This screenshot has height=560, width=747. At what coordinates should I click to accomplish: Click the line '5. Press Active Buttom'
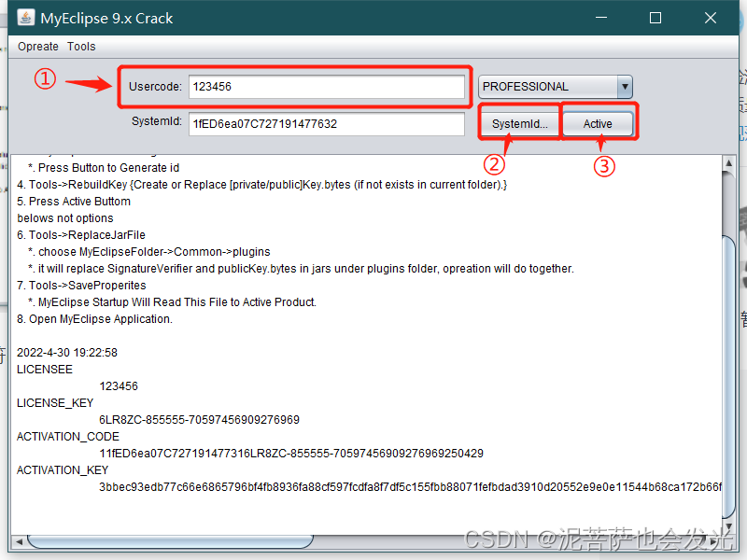click(x=74, y=202)
